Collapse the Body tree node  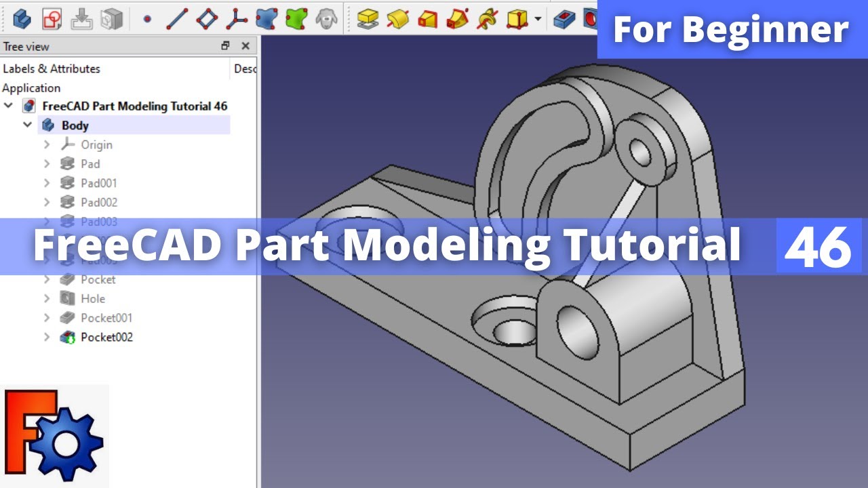[28, 125]
